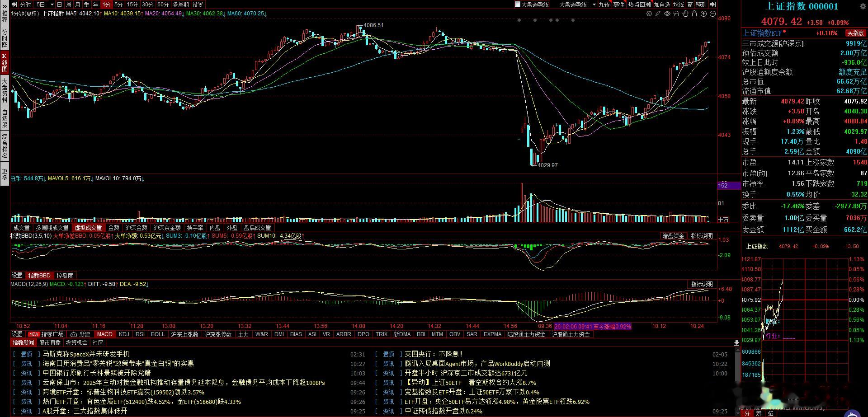Switch to the 多周期成交量 tab

(x=52, y=228)
